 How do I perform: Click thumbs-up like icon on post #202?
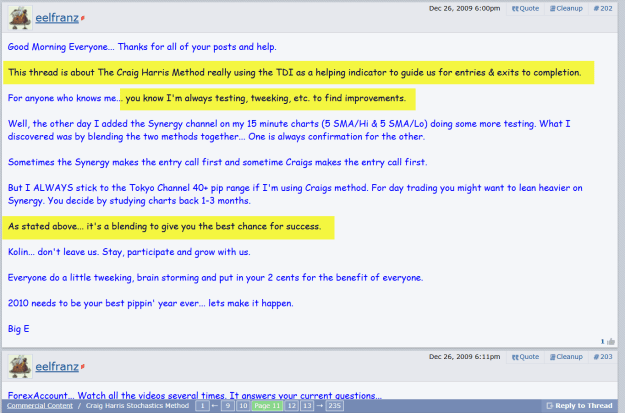click(610, 341)
